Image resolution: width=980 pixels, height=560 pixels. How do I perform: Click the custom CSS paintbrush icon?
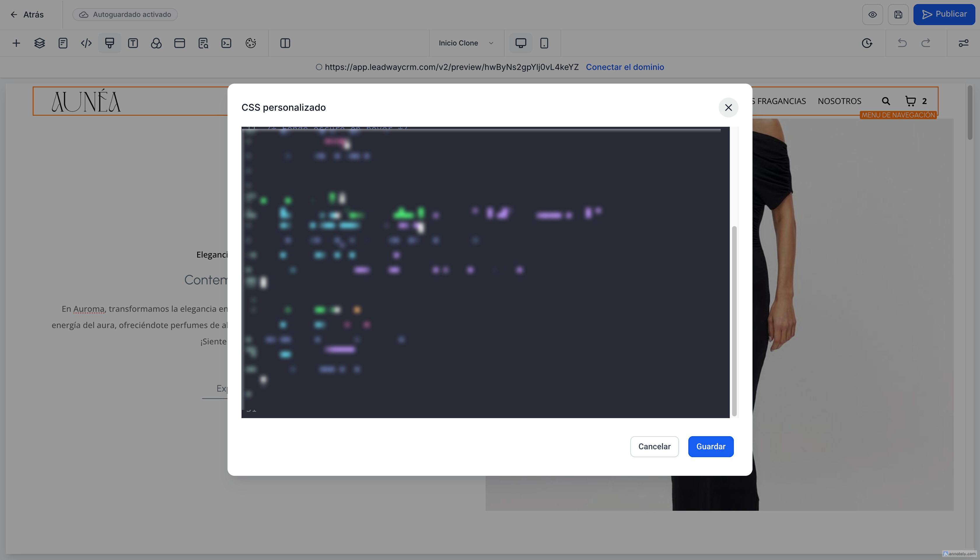(x=110, y=43)
